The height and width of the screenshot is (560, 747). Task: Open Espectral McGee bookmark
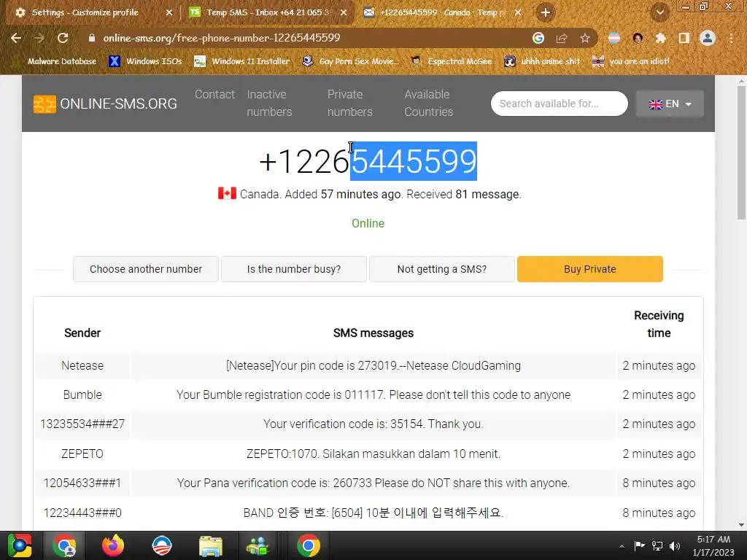click(451, 61)
